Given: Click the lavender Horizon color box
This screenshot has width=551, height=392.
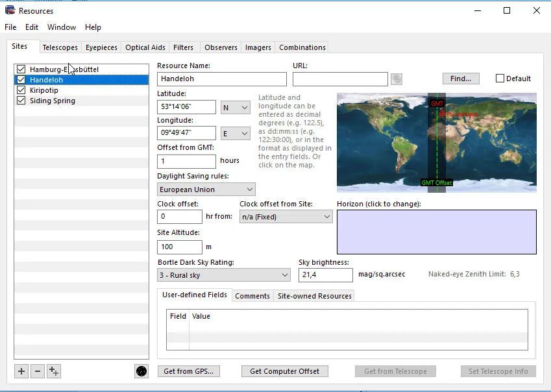Looking at the screenshot, I should click(436, 232).
